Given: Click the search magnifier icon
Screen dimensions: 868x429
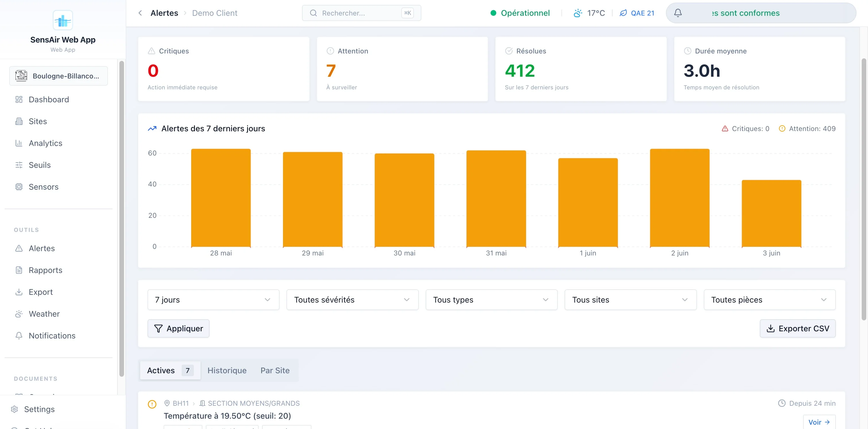Looking at the screenshot, I should 313,13.
